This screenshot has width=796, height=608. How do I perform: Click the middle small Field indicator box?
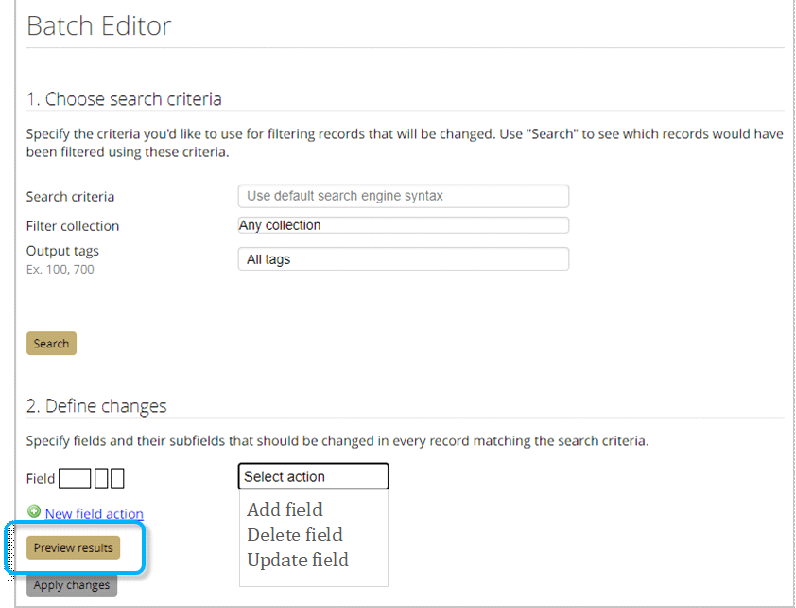(x=101, y=479)
